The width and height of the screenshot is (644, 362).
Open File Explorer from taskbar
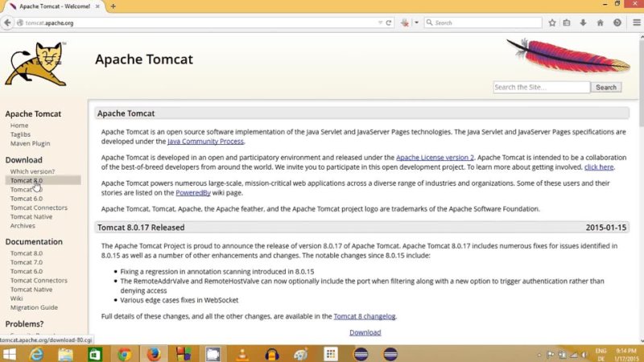[x=65, y=354]
